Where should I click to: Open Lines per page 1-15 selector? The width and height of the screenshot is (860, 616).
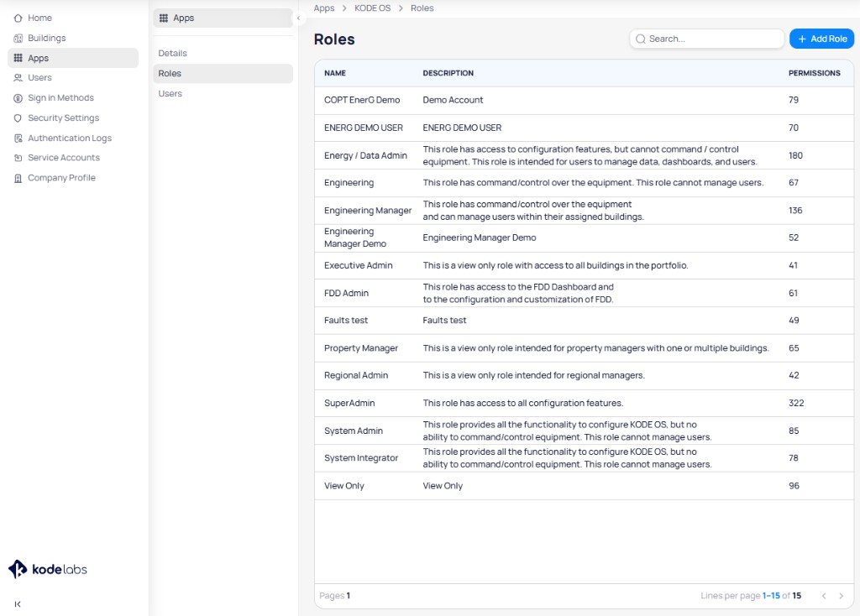(771, 596)
